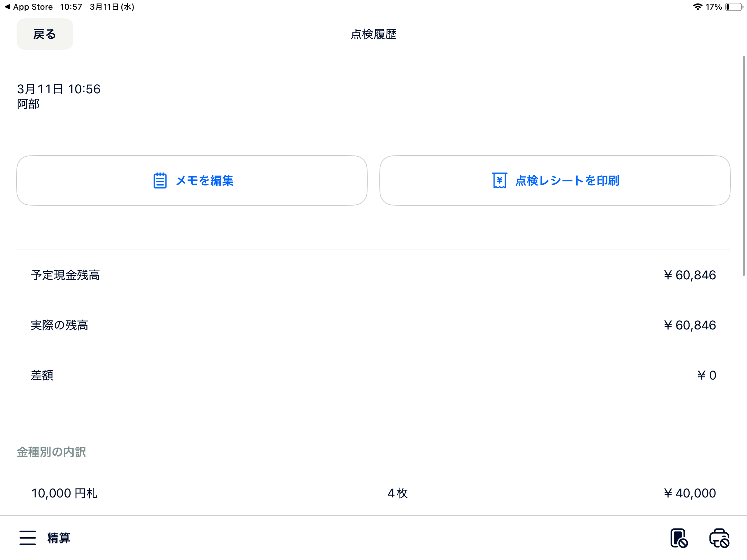Tap the 10,000 円札 breakdown row
This screenshot has width=747, height=560.
click(x=373, y=493)
